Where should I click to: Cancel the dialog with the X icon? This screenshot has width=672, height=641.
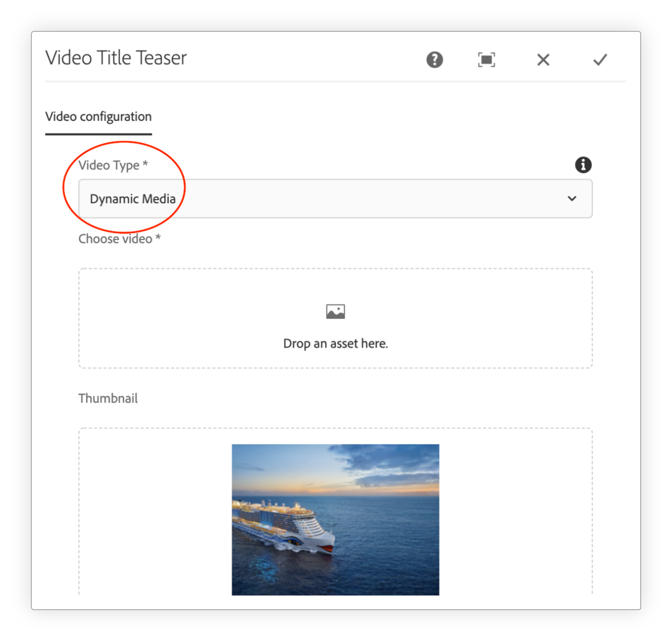543,60
